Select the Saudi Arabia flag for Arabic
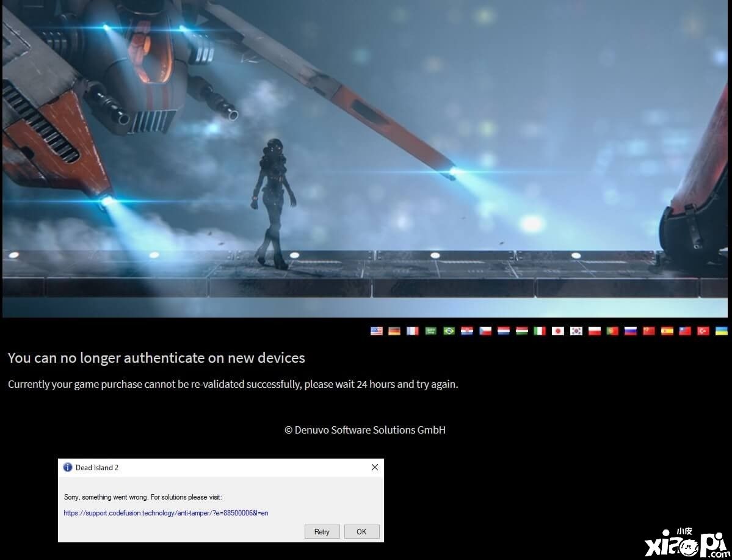Viewport: 732px width, 560px height. click(431, 330)
